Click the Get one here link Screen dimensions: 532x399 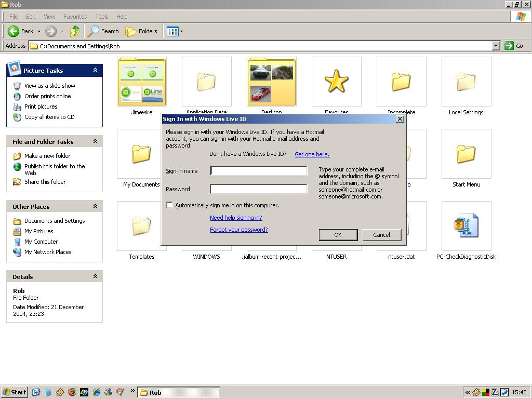pos(312,154)
